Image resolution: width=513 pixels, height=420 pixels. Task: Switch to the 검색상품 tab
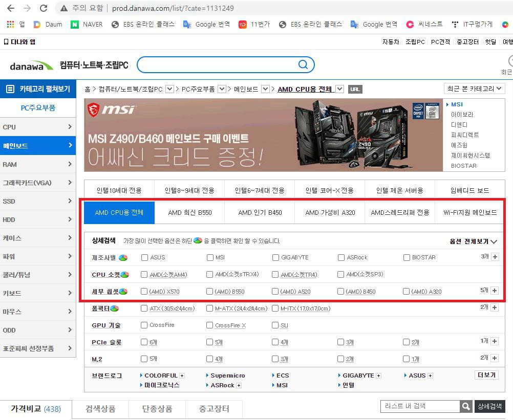100,409
